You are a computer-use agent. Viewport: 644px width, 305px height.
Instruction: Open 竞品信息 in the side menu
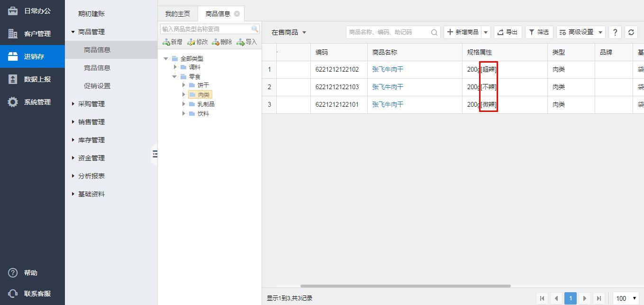[97, 68]
